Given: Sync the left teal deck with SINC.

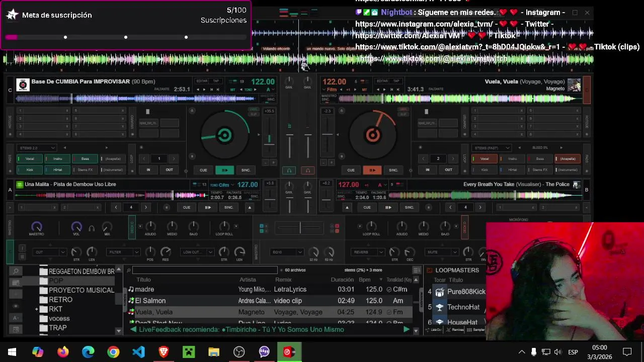Looking at the screenshot, I should tap(246, 170).
